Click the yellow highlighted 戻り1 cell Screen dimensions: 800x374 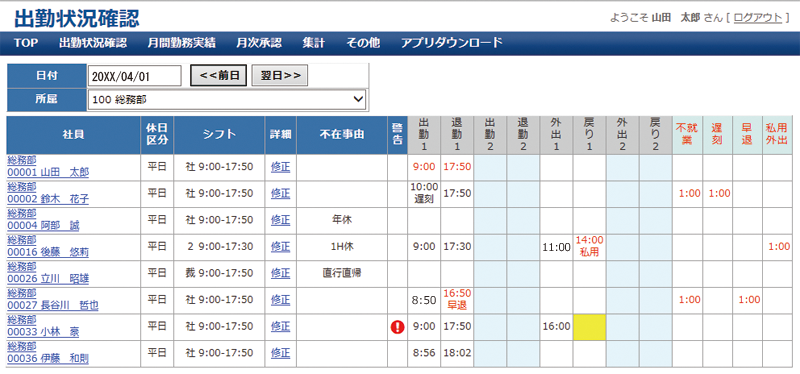(589, 327)
